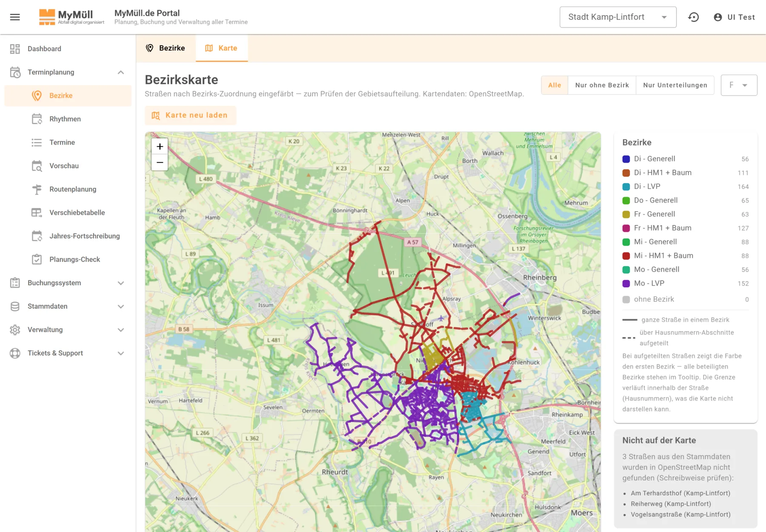This screenshot has height=532, width=766.
Task: Click the Termine list icon
Action: tap(37, 143)
